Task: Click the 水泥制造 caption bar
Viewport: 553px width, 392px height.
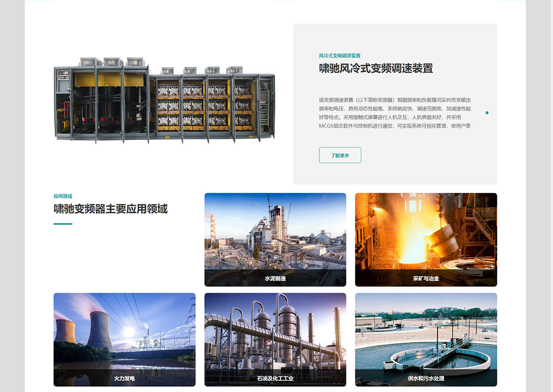Action: [x=275, y=278]
